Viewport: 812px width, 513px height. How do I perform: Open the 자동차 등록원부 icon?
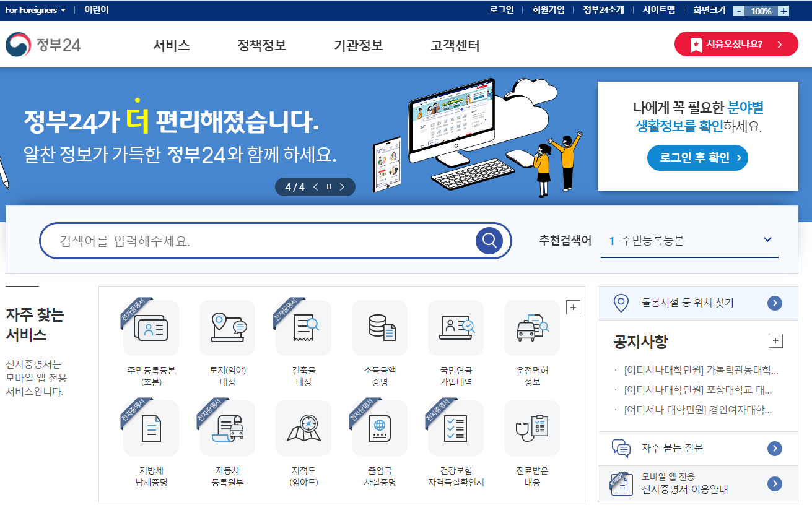tap(227, 428)
